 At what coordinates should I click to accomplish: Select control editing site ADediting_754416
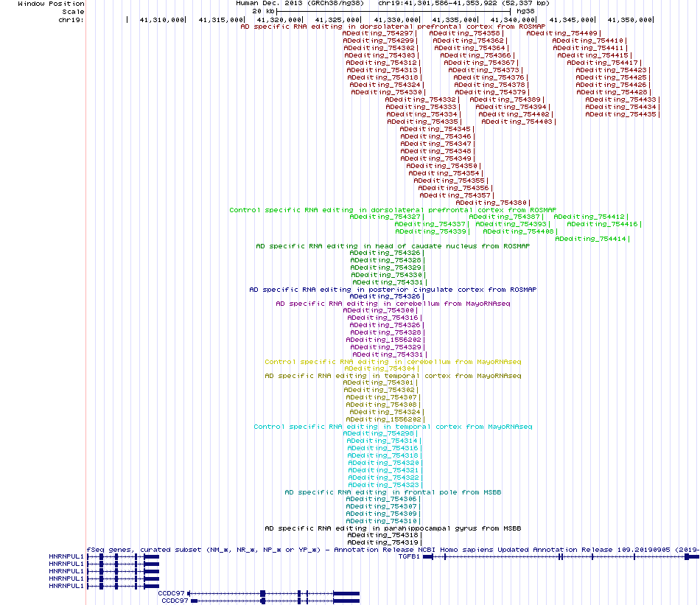click(604, 224)
